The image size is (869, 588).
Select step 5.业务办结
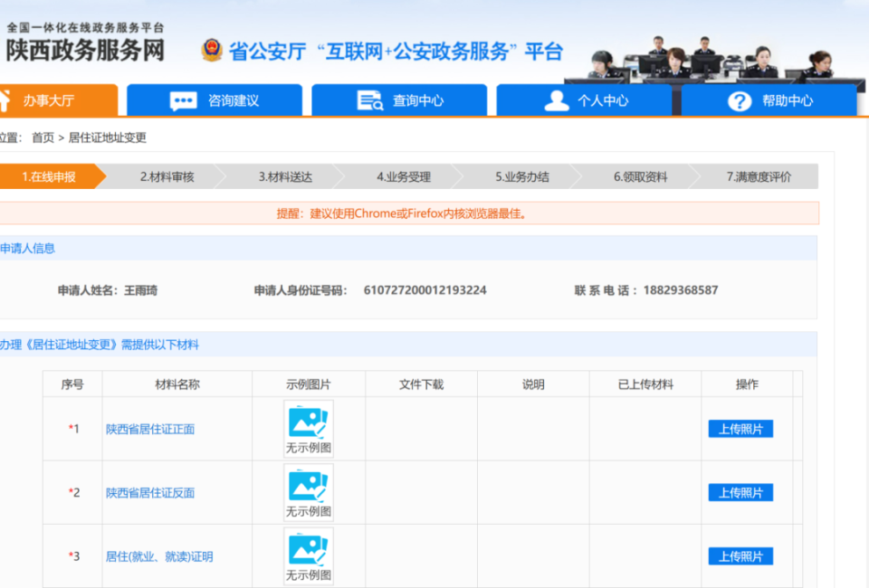522,176
